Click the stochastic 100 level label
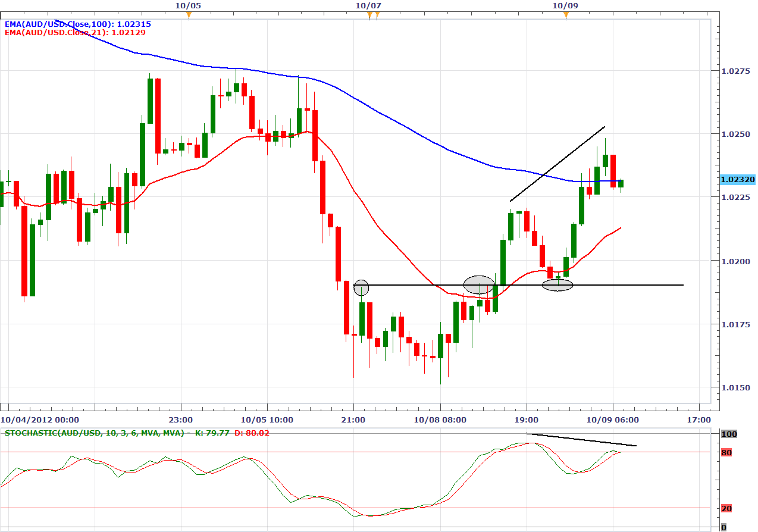Viewport: 758px width, 532px height. click(729, 434)
